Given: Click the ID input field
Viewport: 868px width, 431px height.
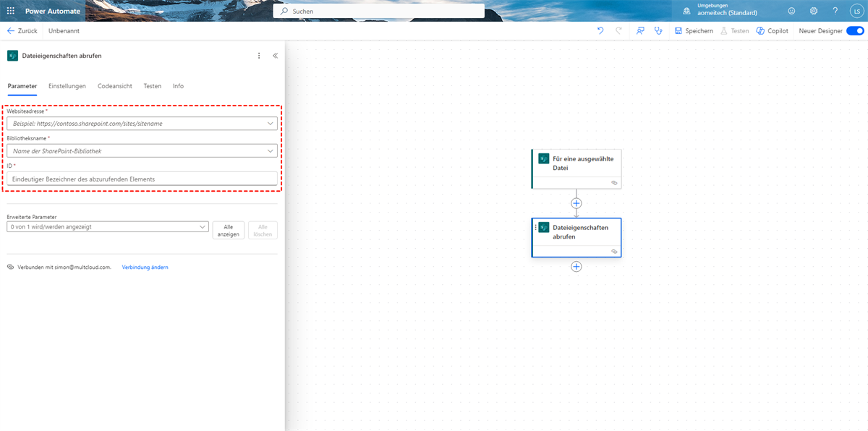Looking at the screenshot, I should tap(141, 179).
